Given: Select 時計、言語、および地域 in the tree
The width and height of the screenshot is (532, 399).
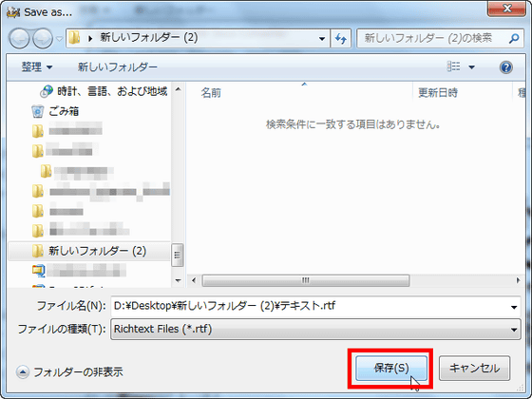Looking at the screenshot, I should pyautogui.click(x=112, y=91).
